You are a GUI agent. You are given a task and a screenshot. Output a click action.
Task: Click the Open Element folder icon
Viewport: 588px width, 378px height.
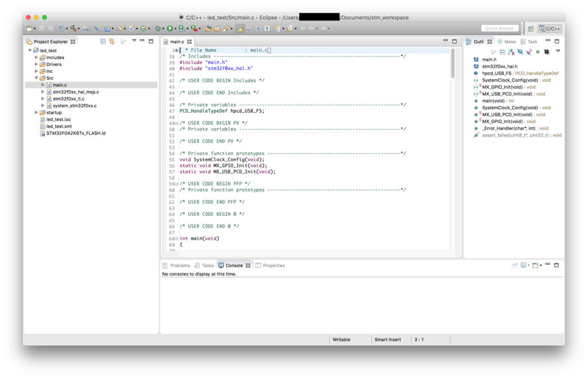click(x=208, y=29)
